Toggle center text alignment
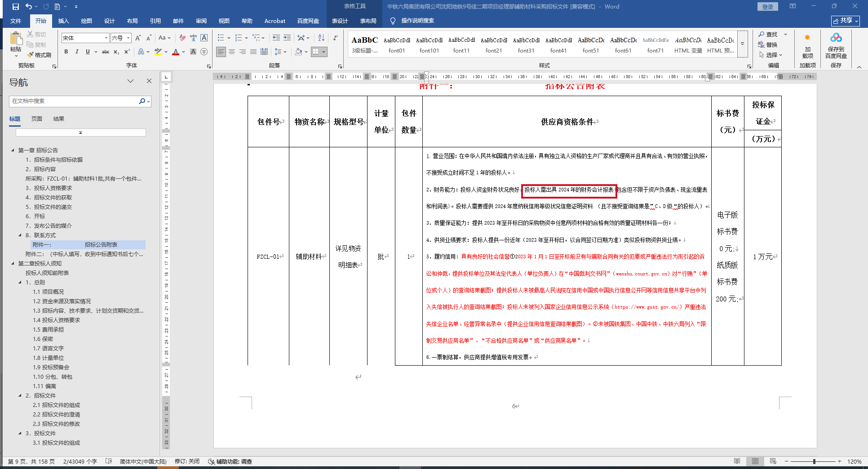The width and height of the screenshot is (868, 469). point(232,52)
